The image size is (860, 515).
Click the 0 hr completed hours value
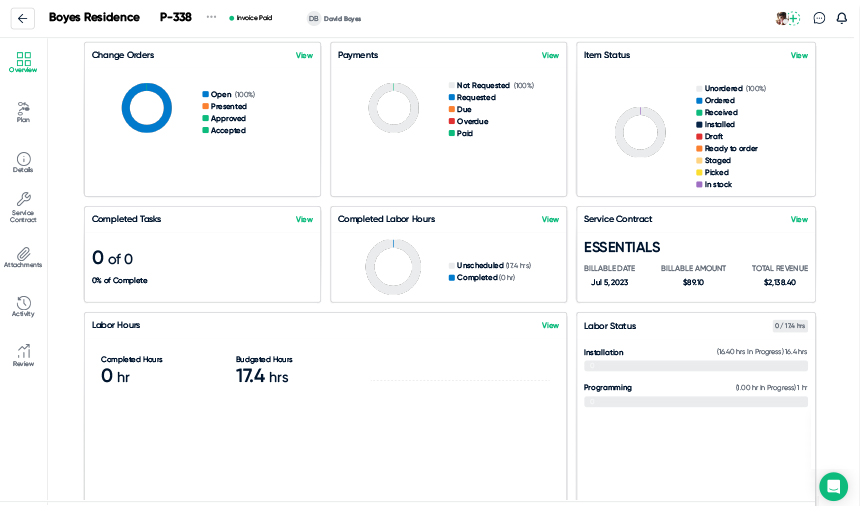pyautogui.click(x=115, y=376)
